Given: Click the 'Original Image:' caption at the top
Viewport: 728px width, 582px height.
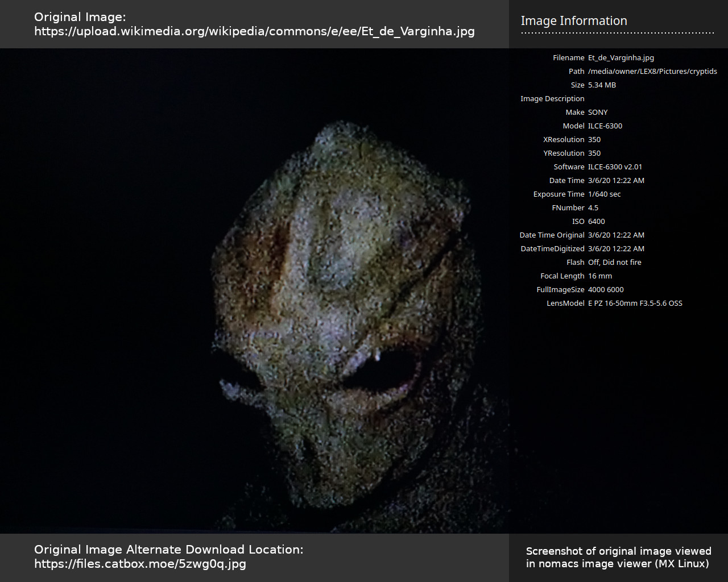Looking at the screenshot, I should 80,17.
